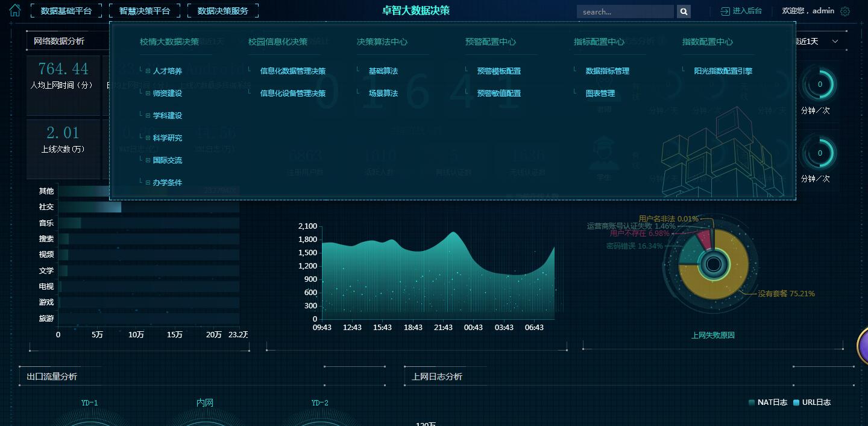Click the search magnifier icon
The height and width of the screenshot is (426, 868).
pyautogui.click(x=684, y=11)
